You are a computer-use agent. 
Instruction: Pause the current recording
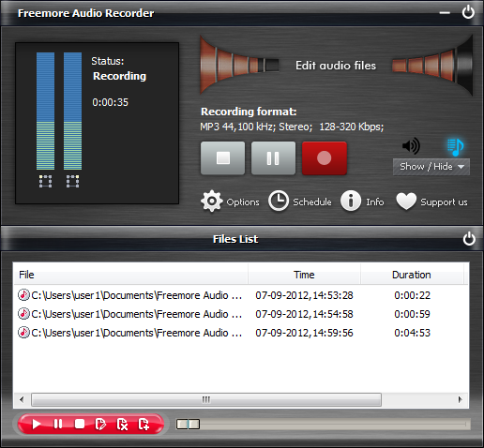point(273,158)
